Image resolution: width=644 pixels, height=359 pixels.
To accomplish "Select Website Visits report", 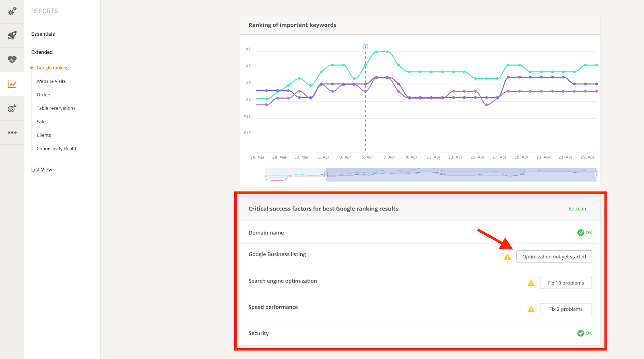I will [51, 81].
